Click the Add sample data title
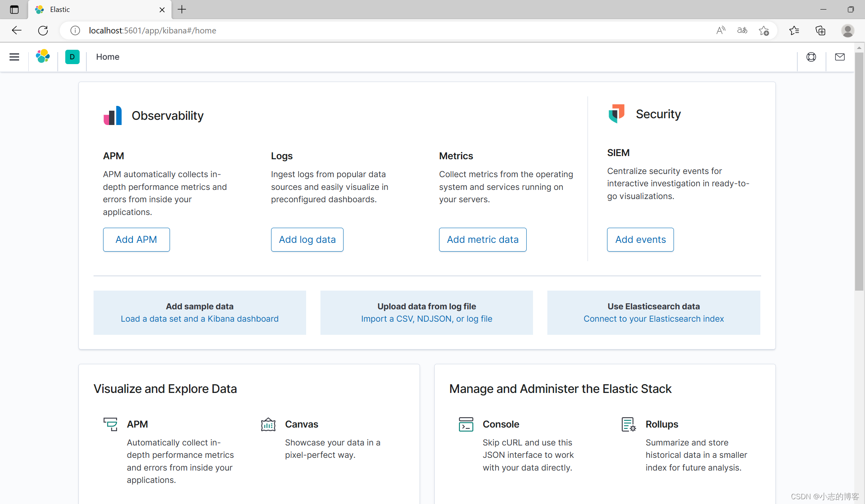Viewport: 865px width, 504px height. point(199,307)
